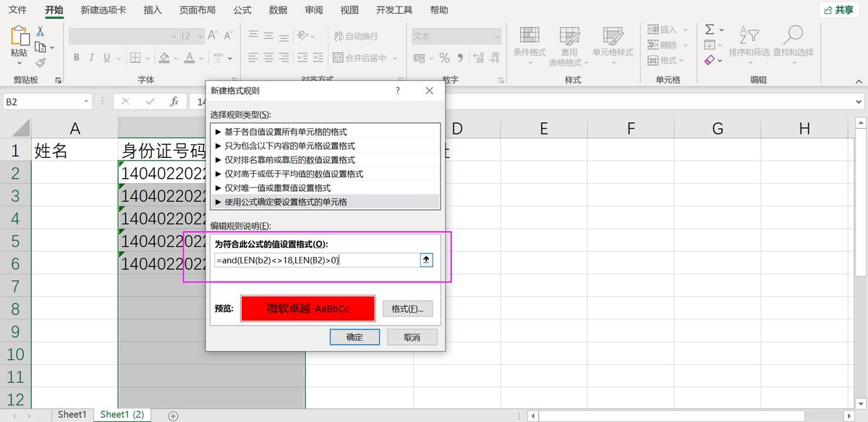Switch to the Sheet1 worksheet tab
Image resolution: width=868 pixels, height=422 pixels.
pyautogui.click(x=72, y=414)
